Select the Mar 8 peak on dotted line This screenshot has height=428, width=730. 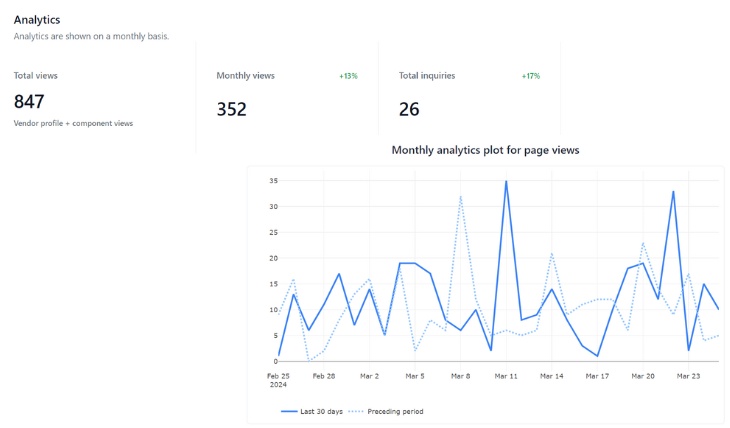coord(460,197)
